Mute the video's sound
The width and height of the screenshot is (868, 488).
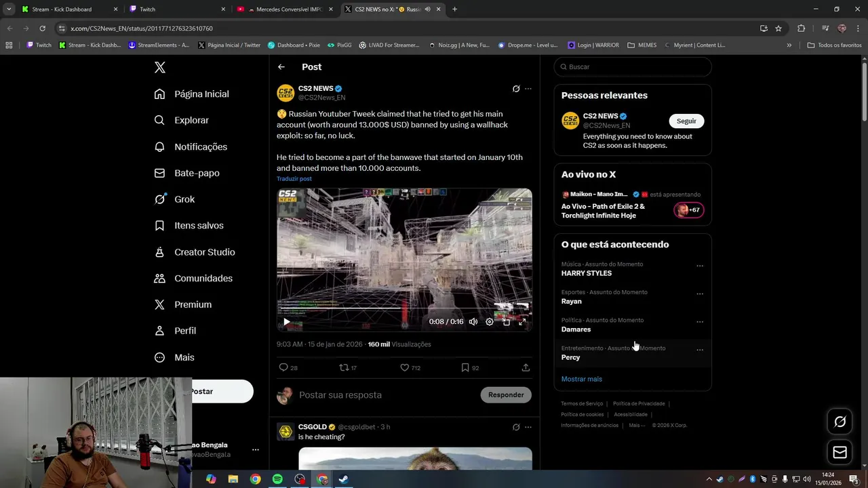tap(473, 322)
